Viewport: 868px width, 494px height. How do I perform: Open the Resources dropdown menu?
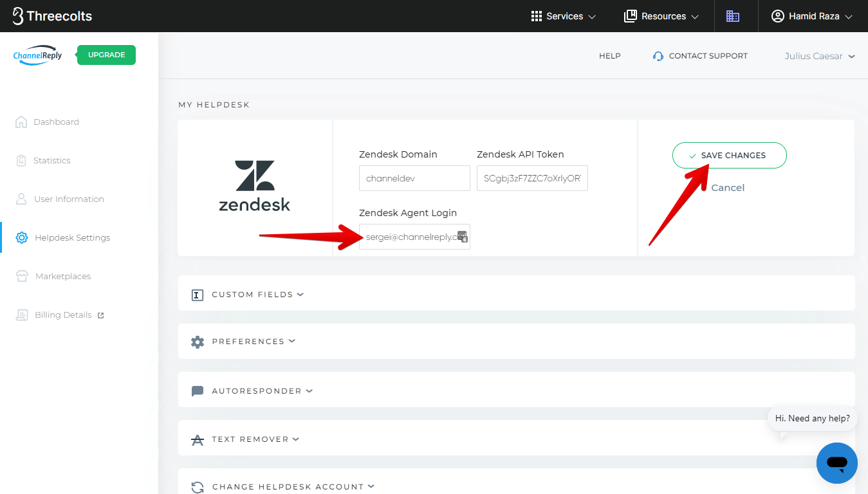[661, 16]
